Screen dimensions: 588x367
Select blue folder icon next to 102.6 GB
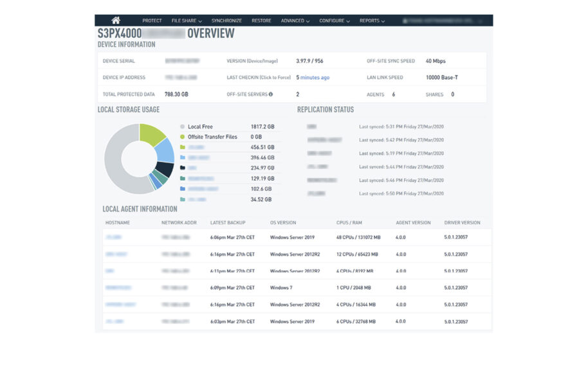coord(183,189)
